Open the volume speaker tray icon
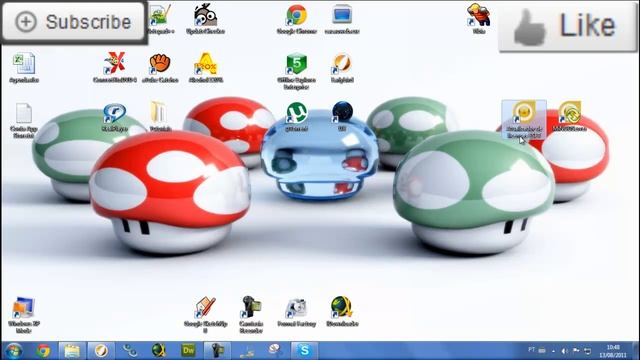 [x=565, y=351]
